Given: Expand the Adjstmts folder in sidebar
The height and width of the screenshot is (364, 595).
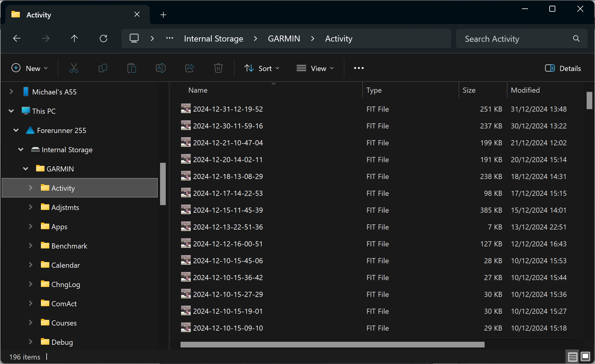Looking at the screenshot, I should tap(31, 207).
